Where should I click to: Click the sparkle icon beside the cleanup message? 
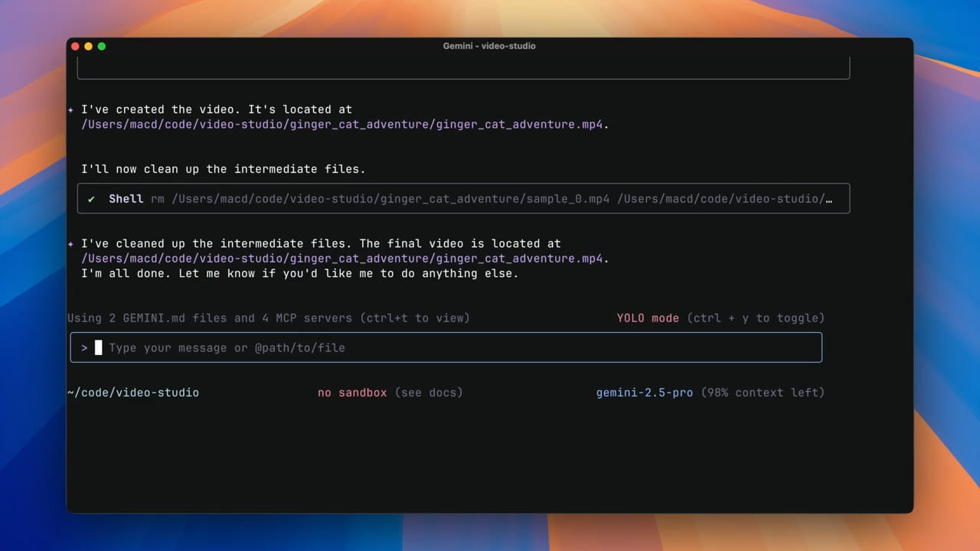[71, 243]
